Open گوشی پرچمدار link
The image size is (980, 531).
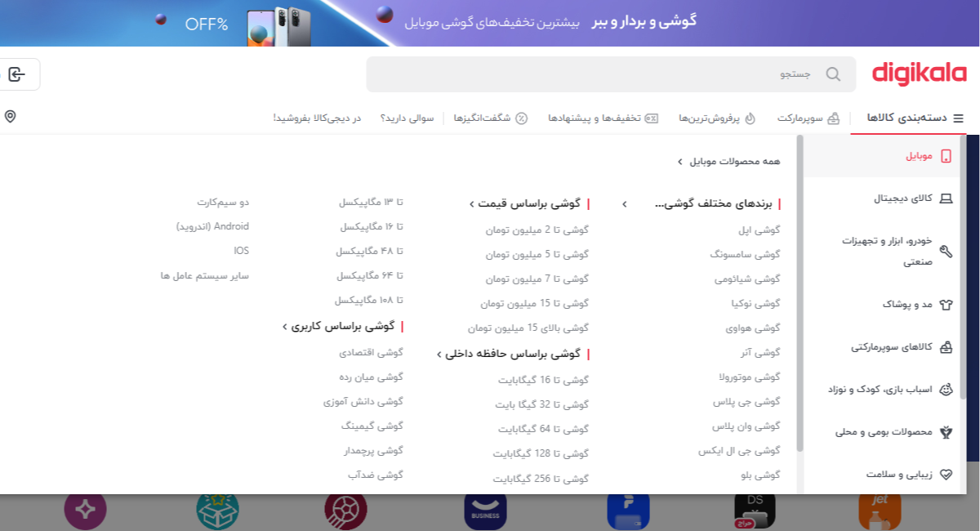[x=374, y=450]
